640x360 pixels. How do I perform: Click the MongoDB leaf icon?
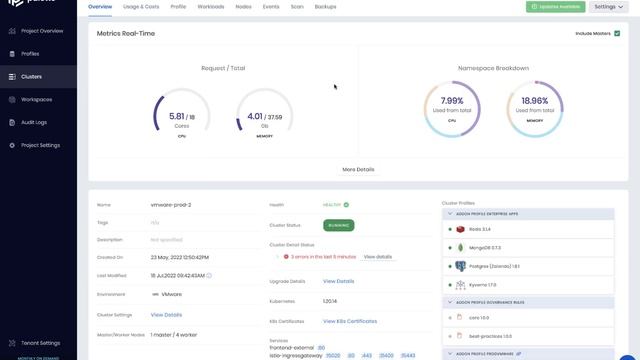[x=460, y=248]
